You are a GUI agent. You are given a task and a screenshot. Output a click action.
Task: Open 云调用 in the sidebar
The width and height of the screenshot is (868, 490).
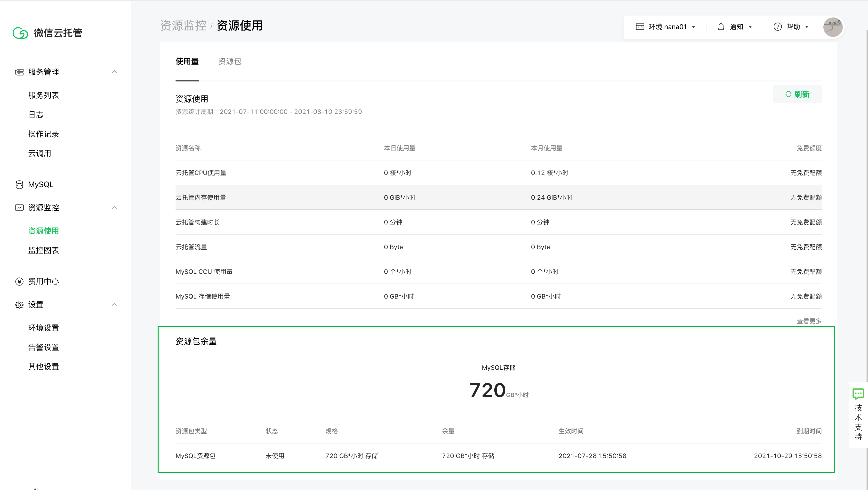40,154
